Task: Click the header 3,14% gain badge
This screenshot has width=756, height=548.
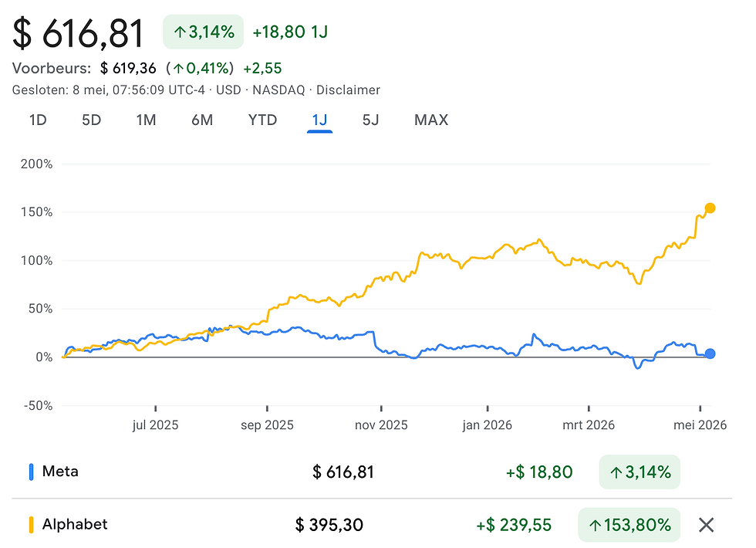Action: (204, 32)
